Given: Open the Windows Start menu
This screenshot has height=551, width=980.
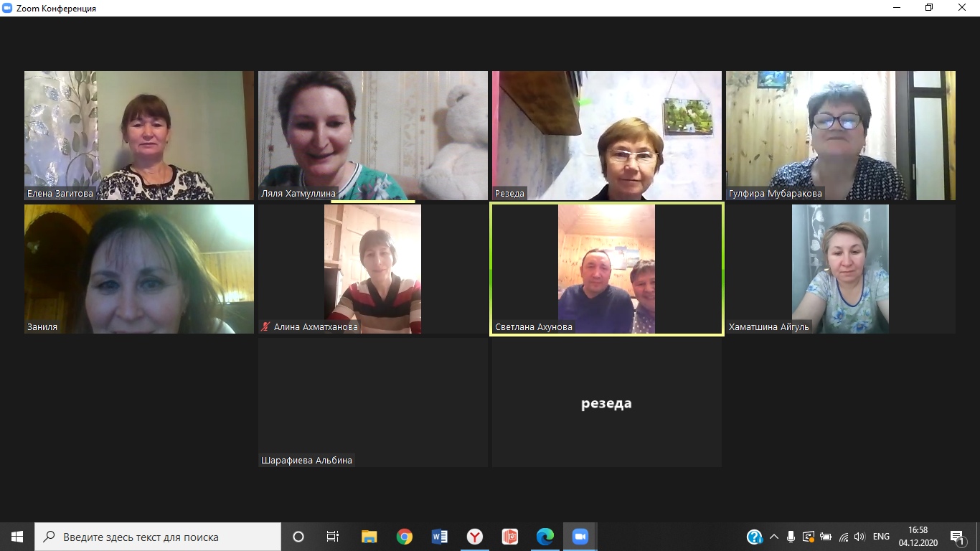Looking at the screenshot, I should [17, 537].
